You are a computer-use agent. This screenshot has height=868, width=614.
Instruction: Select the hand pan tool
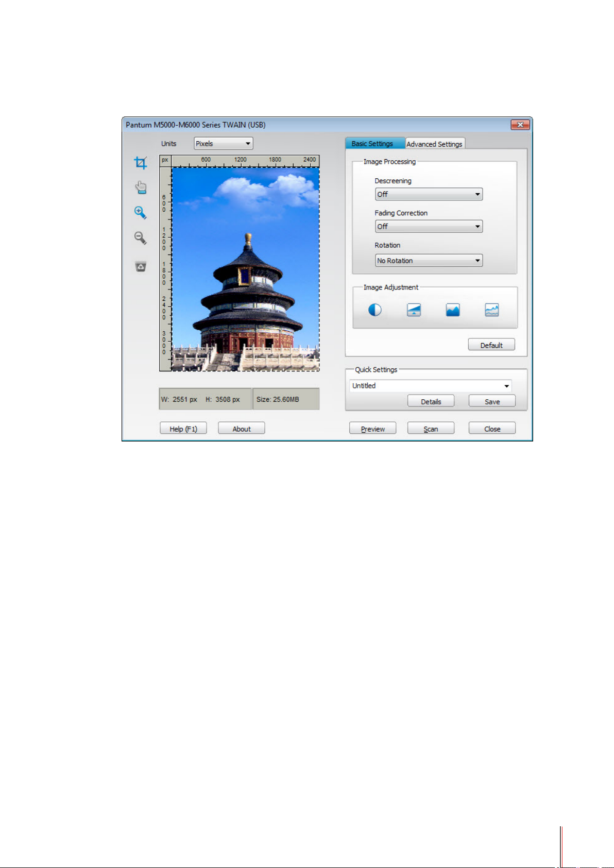141,187
